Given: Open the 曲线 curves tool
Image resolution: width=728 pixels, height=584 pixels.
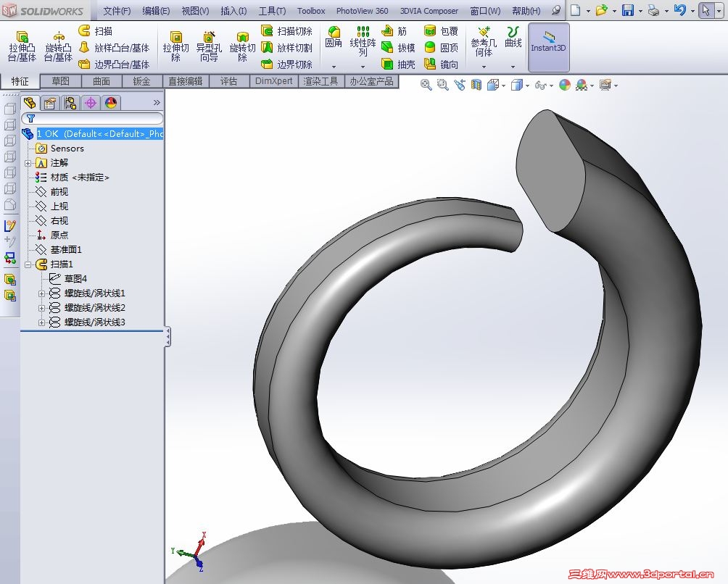Looking at the screenshot, I should (513, 37).
